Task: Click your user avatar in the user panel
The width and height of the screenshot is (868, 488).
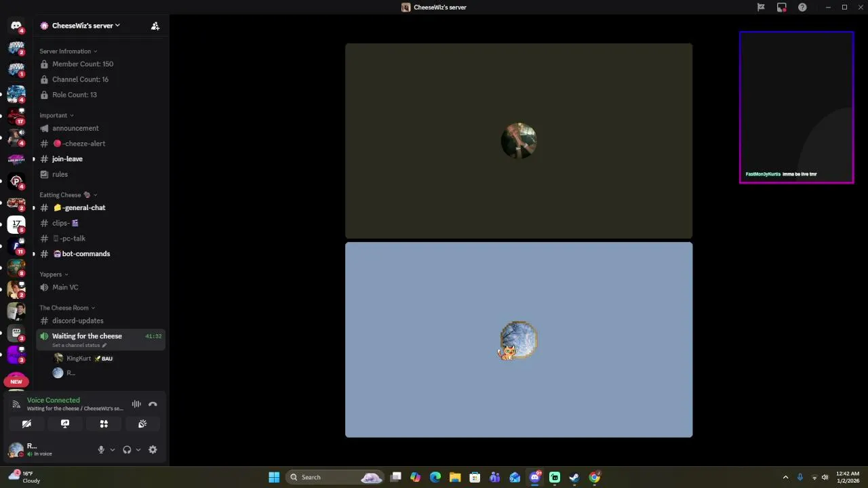Action: [16, 449]
